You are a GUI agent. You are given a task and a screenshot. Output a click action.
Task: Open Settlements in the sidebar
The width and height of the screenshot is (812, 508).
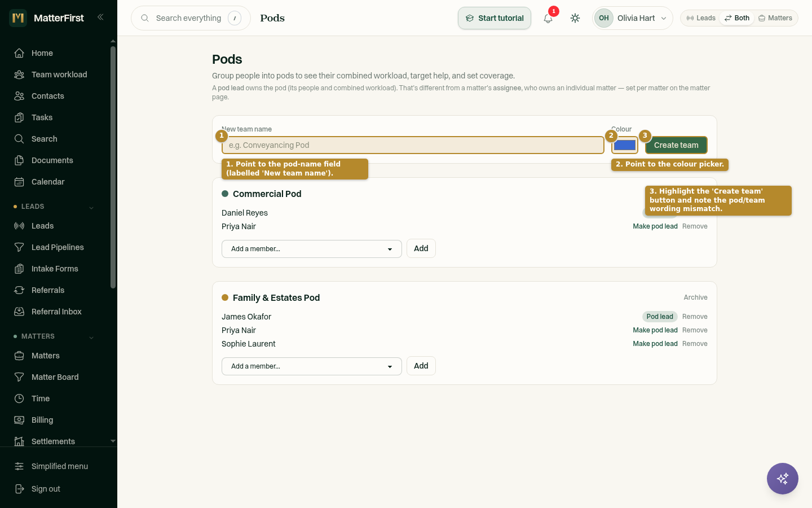click(x=54, y=441)
